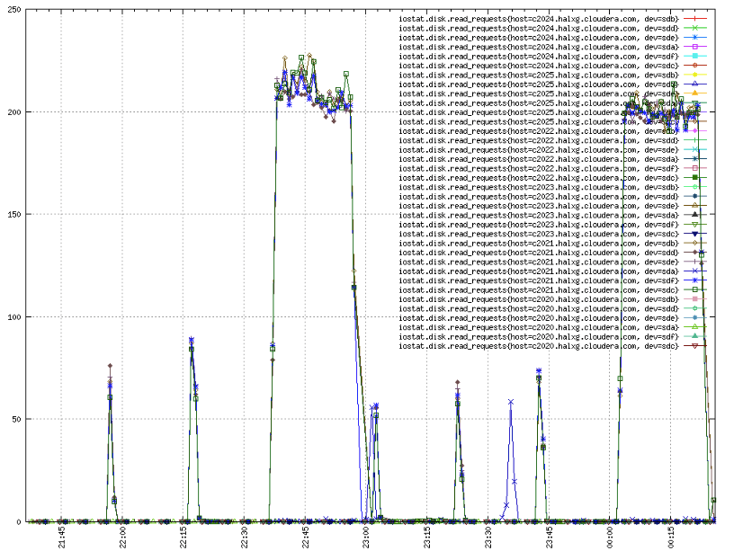
Task: Pick legend entry host=c2024 dev=sda
Action: (x=552, y=47)
